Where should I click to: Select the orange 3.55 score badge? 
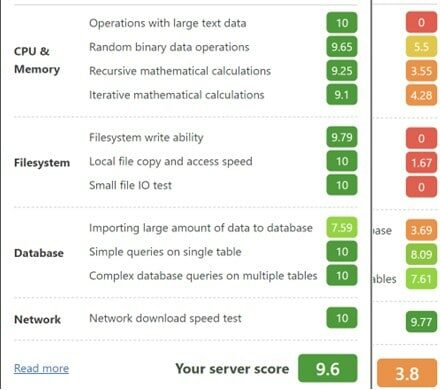(x=421, y=71)
